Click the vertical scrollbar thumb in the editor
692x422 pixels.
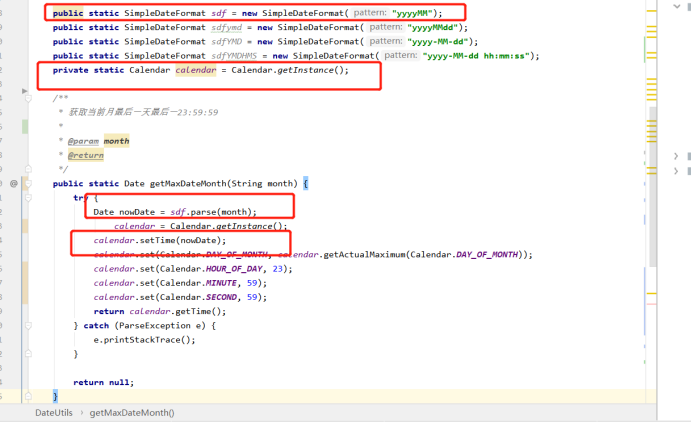point(653,185)
